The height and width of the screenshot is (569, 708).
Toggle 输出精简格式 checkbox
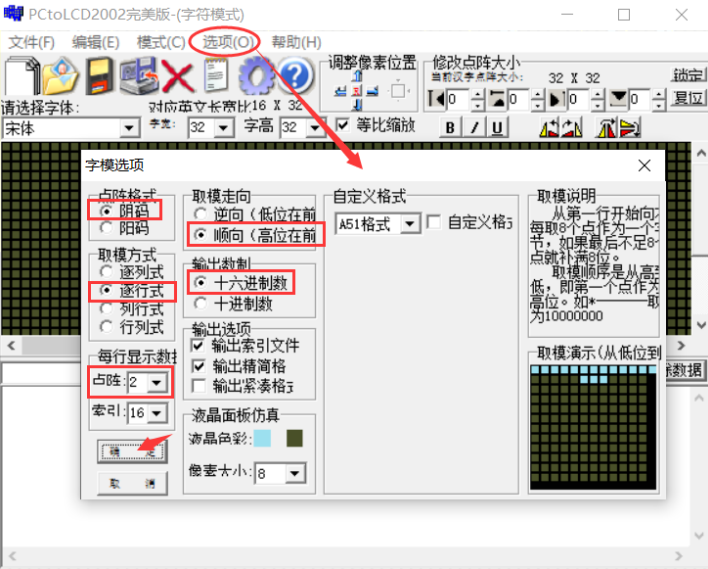(198, 366)
